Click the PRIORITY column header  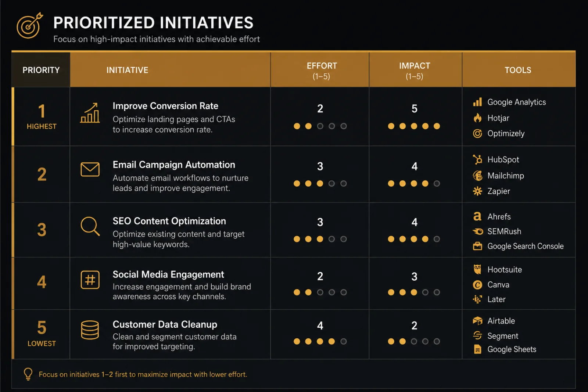point(41,70)
